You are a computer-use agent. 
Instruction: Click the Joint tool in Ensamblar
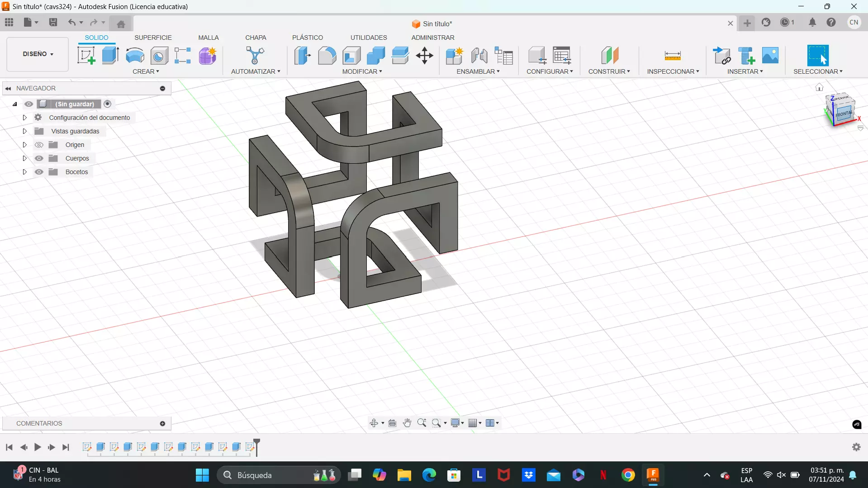tap(479, 56)
